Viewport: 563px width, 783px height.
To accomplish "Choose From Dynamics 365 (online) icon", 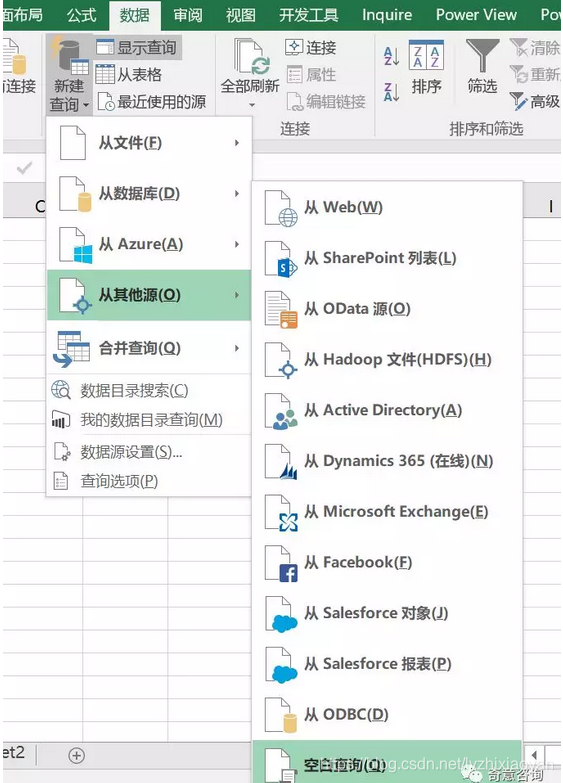I will click(x=280, y=461).
